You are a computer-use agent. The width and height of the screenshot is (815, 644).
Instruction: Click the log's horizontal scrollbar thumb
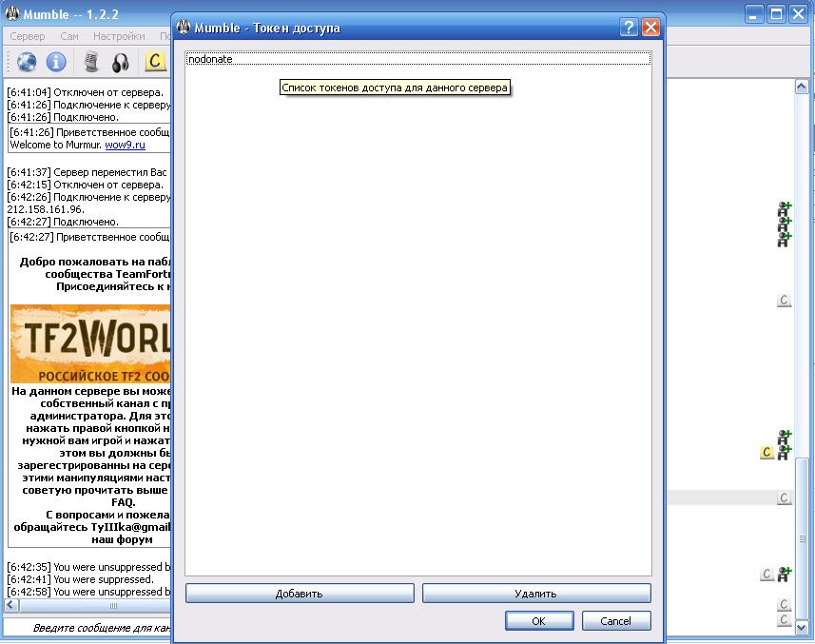[x=96, y=605]
